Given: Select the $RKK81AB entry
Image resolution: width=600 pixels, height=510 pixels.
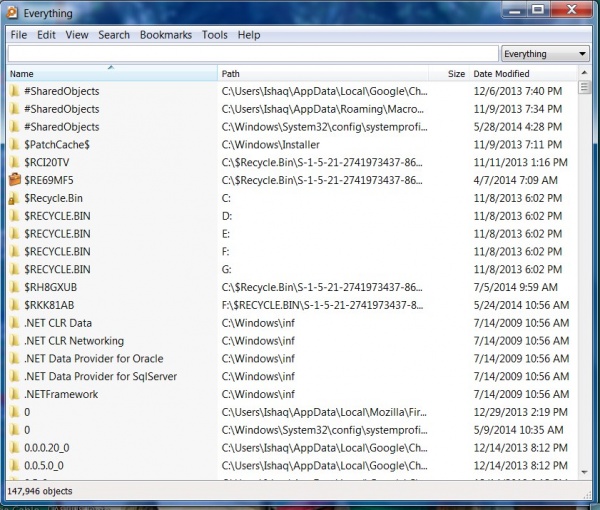Looking at the screenshot, I should pyautogui.click(x=49, y=305).
